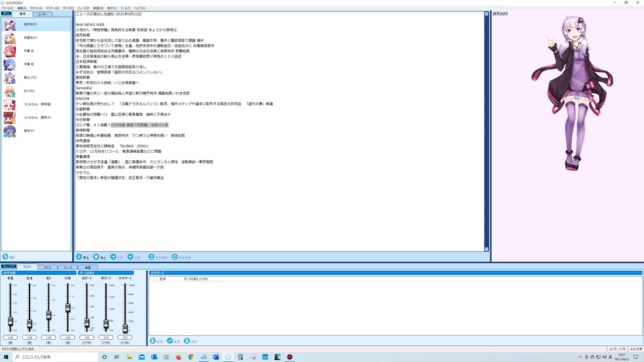Screen dimensions: 644x362
Task: Open the テキスト menu
Action: coord(36,8)
